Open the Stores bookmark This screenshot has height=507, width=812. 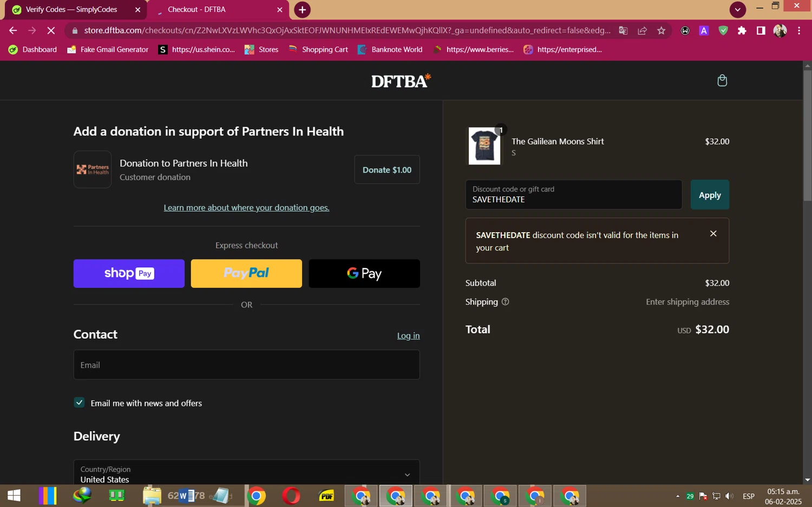(261, 49)
